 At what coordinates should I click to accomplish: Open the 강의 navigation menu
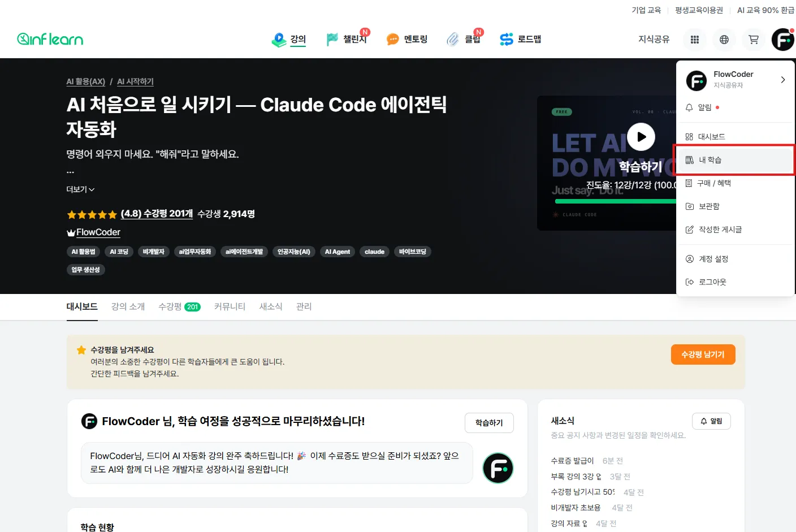[289, 39]
